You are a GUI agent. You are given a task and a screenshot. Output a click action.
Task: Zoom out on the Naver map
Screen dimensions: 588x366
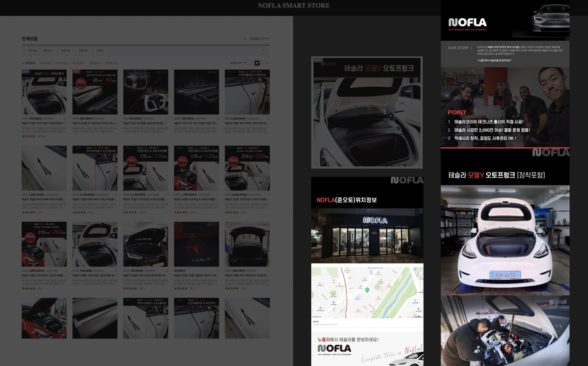pyautogui.click(x=421, y=275)
